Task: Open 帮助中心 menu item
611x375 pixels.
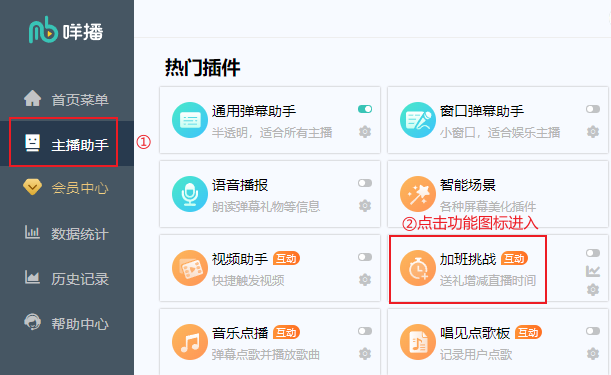Action: click(80, 324)
